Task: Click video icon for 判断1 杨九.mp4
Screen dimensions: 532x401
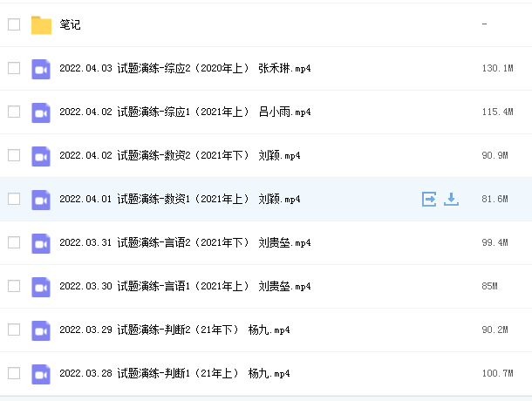Action: (41, 374)
